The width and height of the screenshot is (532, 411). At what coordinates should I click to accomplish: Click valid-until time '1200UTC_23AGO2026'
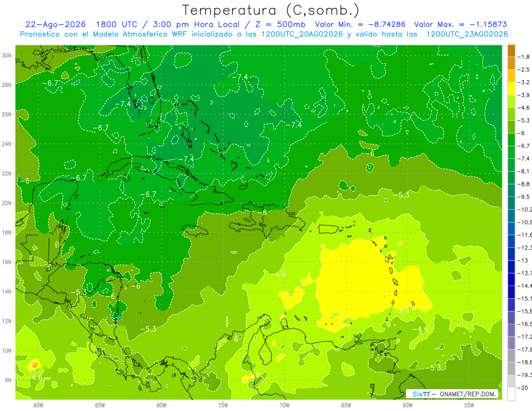pyautogui.click(x=466, y=34)
